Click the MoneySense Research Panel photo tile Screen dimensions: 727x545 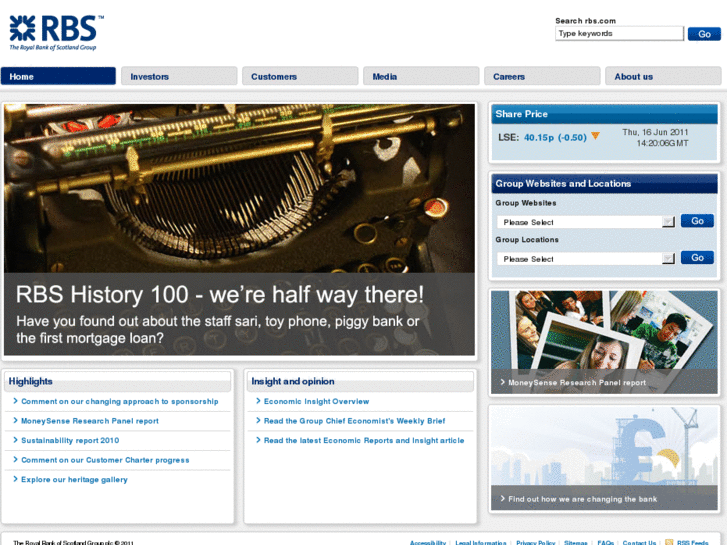pos(604,342)
